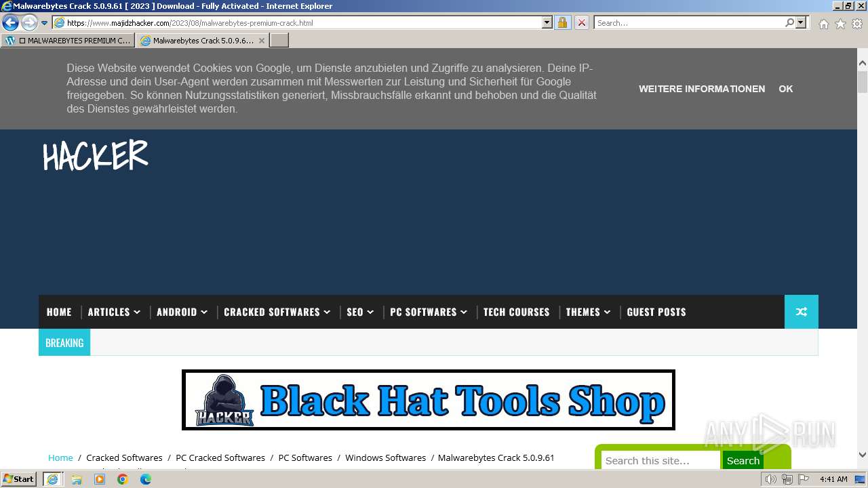868x488 pixels.
Task: Close the Malwarebytes Crack tab
Action: pos(262,41)
